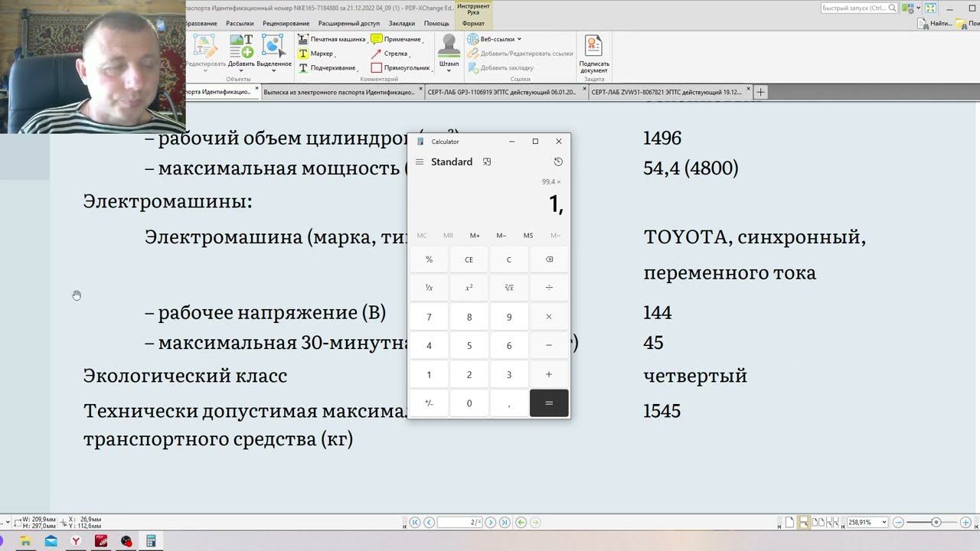Click the reciprocal 1/x key
Screen dimensions: 980x551
point(429,288)
